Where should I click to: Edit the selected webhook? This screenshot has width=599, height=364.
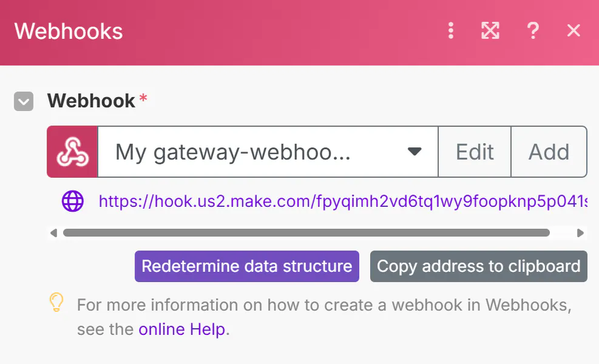475,152
